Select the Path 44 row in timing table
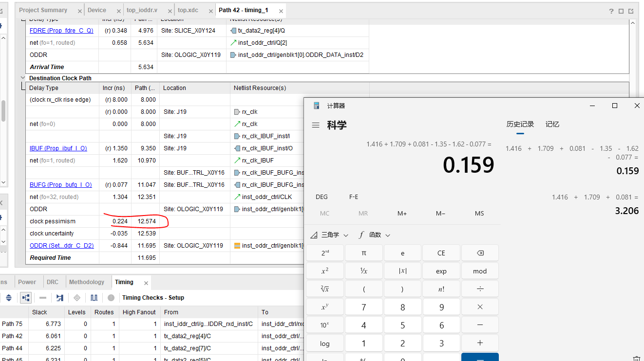Viewport: 644px width, 361px height. (x=151, y=348)
